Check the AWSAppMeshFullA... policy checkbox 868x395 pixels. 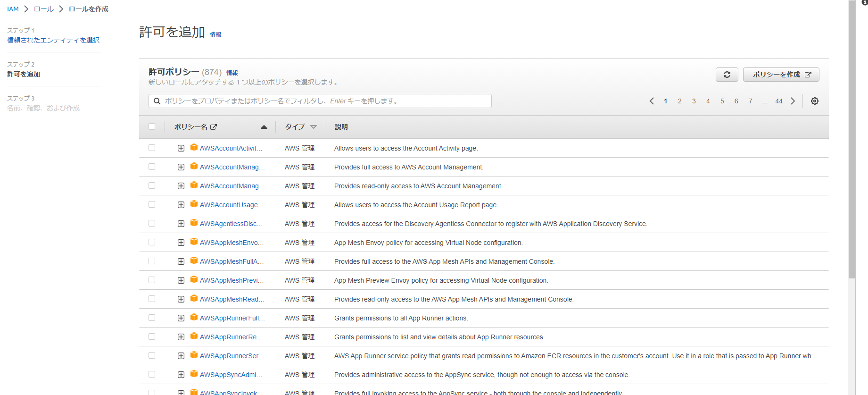(152, 261)
